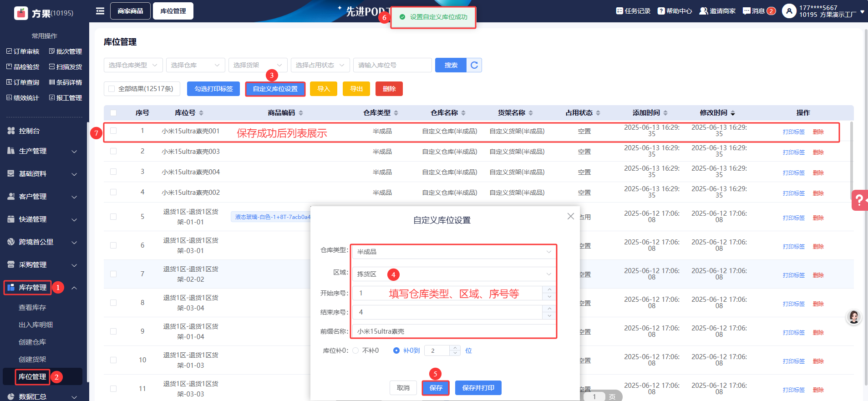The width and height of the screenshot is (868, 401).
Task: Click the invite merchant icon
Action: (704, 11)
